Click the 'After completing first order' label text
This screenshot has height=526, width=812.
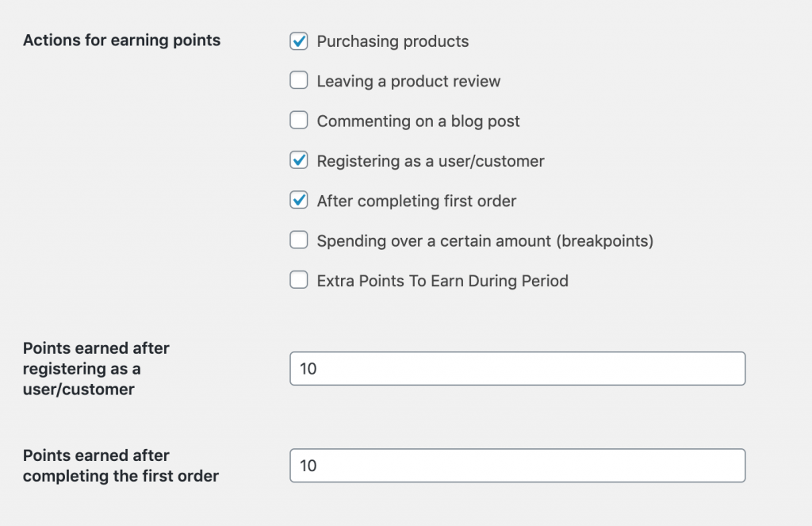point(416,201)
